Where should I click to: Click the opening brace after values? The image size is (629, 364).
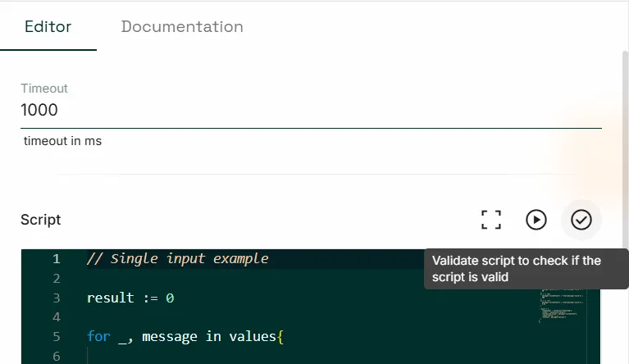pyautogui.click(x=280, y=337)
